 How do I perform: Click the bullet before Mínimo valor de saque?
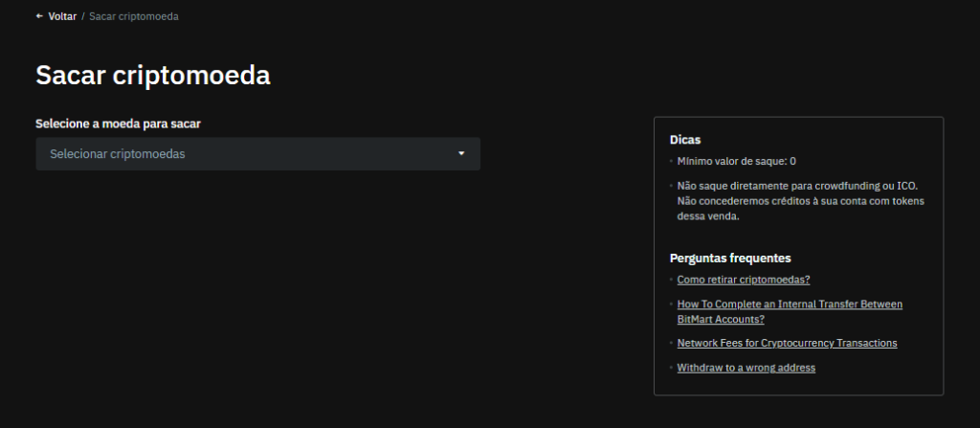pos(671,162)
